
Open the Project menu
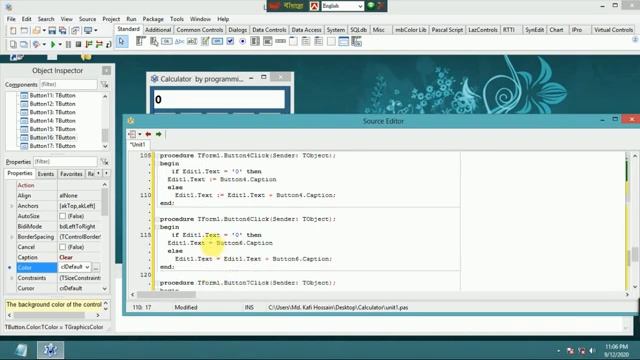click(111, 19)
